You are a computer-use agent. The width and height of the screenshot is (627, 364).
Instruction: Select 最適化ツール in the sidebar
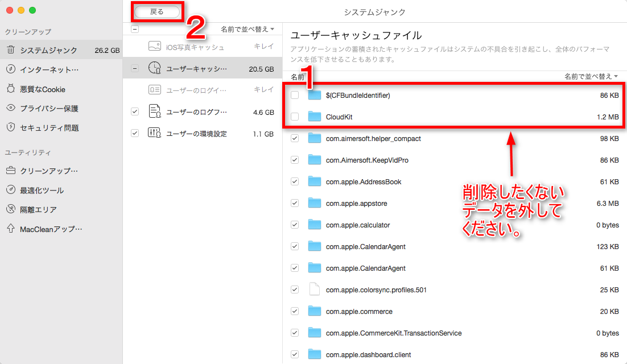(42, 190)
